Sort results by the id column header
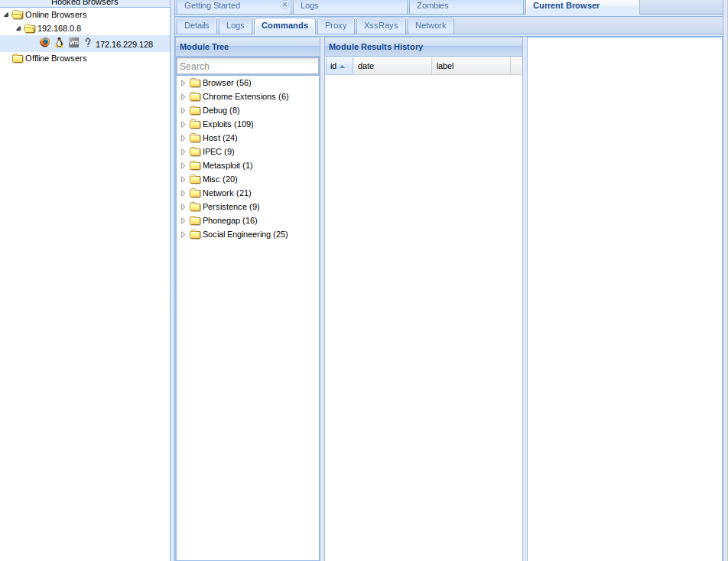The width and height of the screenshot is (728, 561). click(x=340, y=66)
